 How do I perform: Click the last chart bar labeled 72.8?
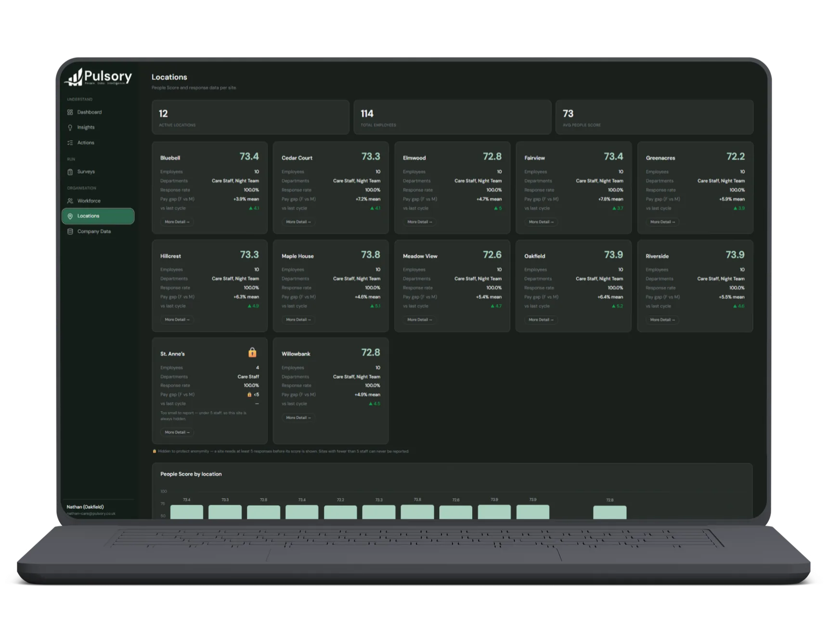coord(610,512)
